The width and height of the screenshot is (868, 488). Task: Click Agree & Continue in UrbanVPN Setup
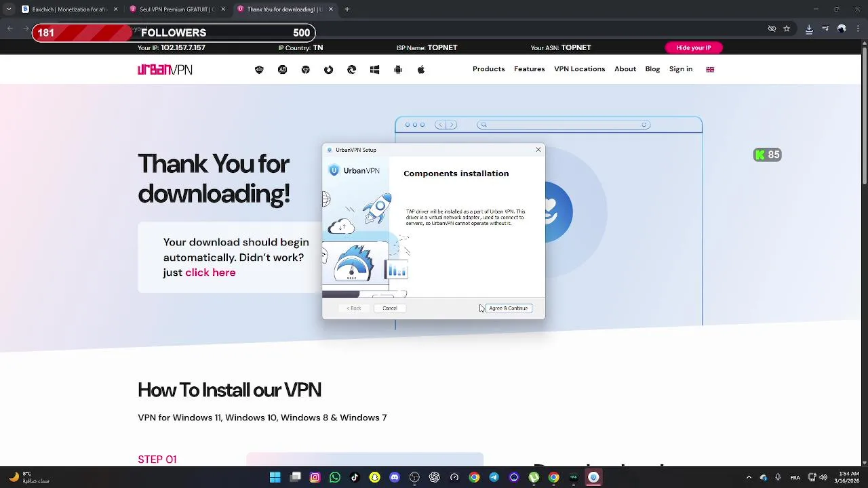pyautogui.click(x=509, y=308)
